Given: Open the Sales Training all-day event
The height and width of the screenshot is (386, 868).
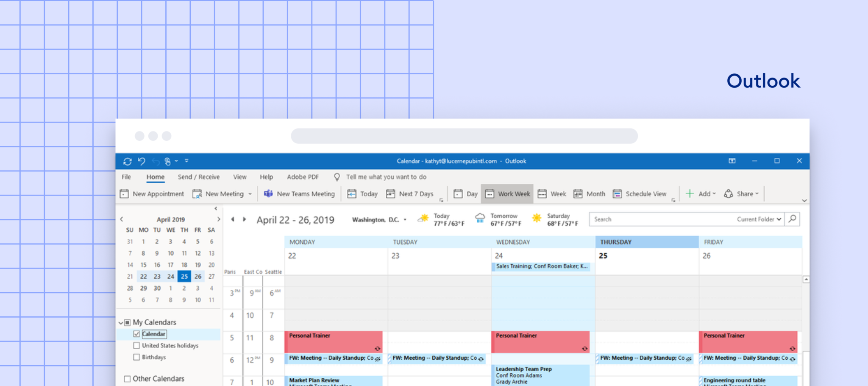Looking at the screenshot, I should (x=541, y=266).
